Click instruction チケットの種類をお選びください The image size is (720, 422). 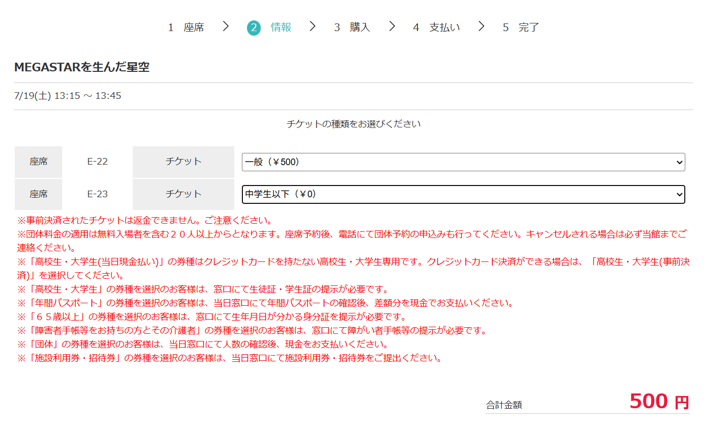[x=354, y=124]
